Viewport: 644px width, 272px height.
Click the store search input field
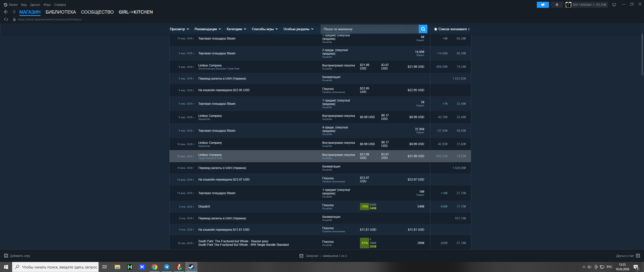[x=369, y=29]
